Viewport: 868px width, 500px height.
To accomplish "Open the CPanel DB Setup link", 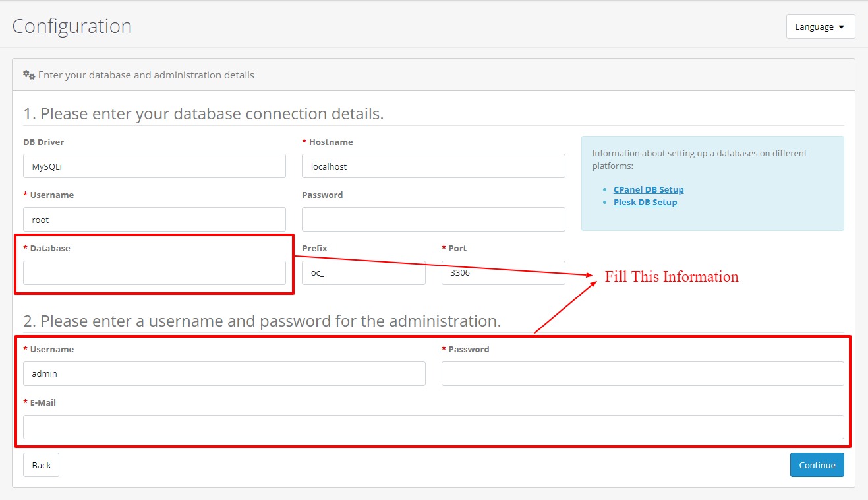I will pyautogui.click(x=649, y=189).
